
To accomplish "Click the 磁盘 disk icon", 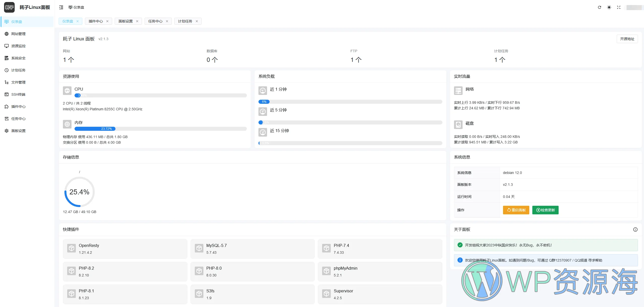I will [x=458, y=124].
